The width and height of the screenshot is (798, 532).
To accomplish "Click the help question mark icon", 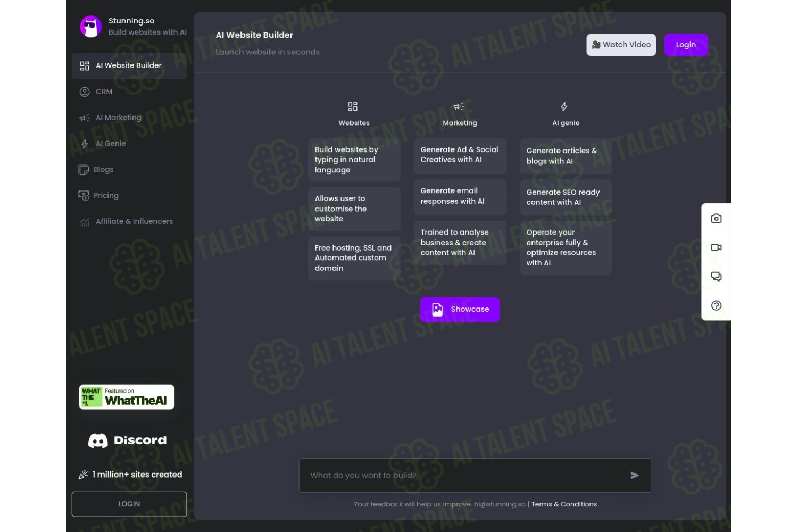I will click(716, 305).
